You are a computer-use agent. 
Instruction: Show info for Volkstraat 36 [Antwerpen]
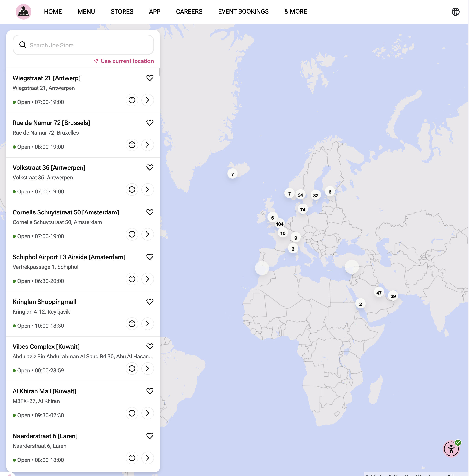click(x=132, y=190)
